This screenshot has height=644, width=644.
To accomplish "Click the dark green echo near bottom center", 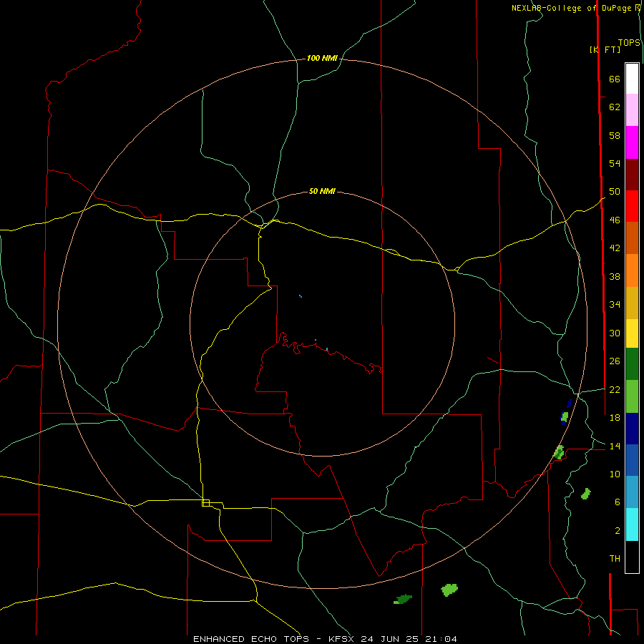I will click(x=403, y=599).
